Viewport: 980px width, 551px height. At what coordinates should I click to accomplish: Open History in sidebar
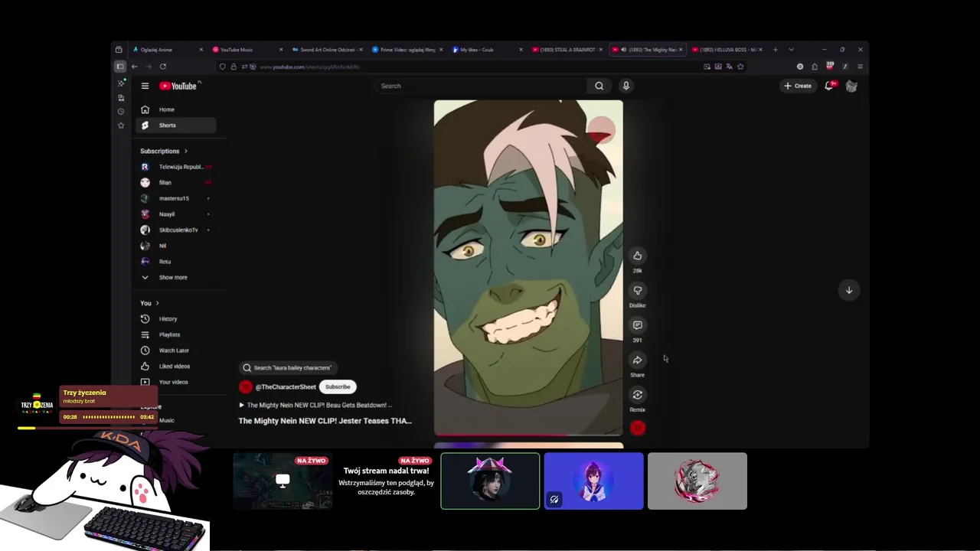click(176, 319)
